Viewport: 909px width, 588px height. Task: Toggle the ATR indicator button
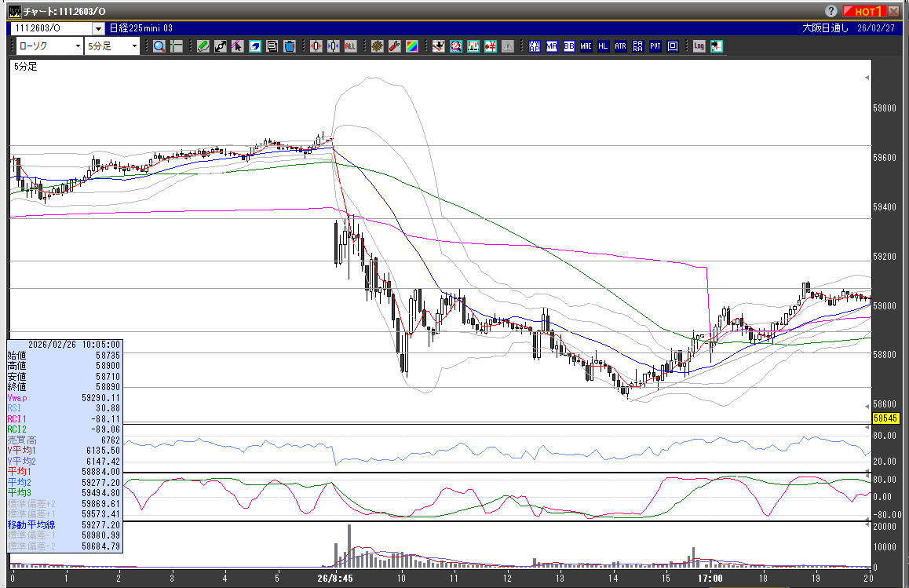(x=620, y=46)
